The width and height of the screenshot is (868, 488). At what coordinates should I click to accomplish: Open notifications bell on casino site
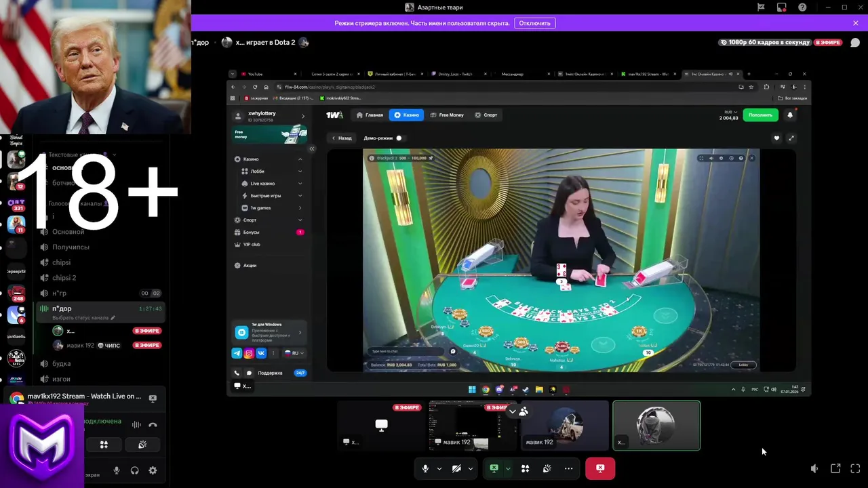790,115
